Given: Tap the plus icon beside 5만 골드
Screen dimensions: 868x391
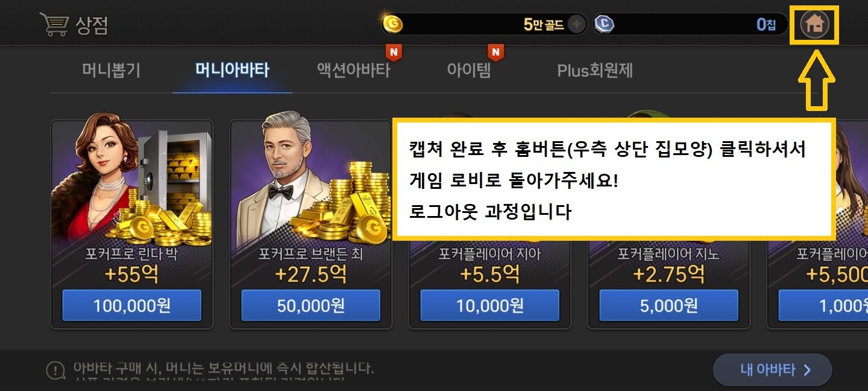Looking at the screenshot, I should (x=576, y=24).
